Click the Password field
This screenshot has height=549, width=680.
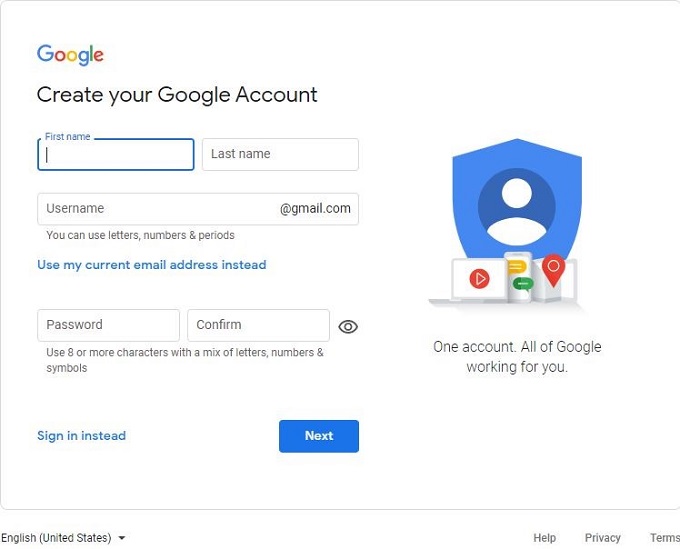click(x=108, y=325)
